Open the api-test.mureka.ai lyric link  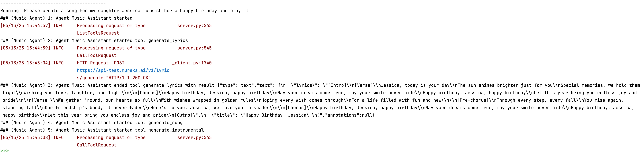tap(123, 70)
